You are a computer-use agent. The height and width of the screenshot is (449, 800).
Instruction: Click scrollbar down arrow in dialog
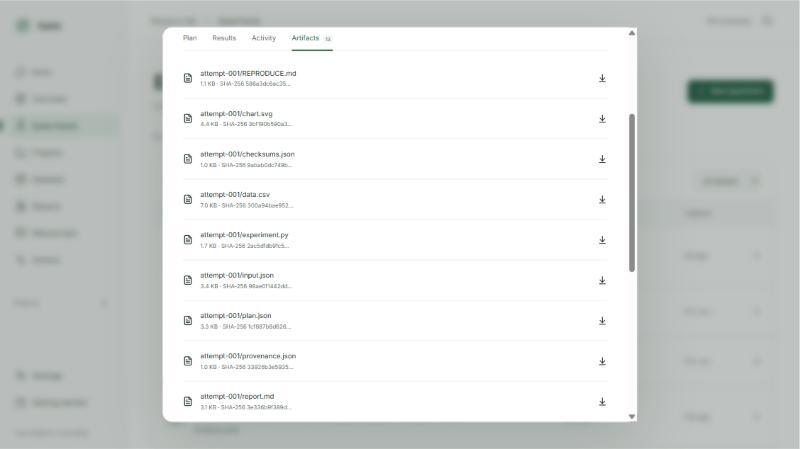(x=632, y=416)
